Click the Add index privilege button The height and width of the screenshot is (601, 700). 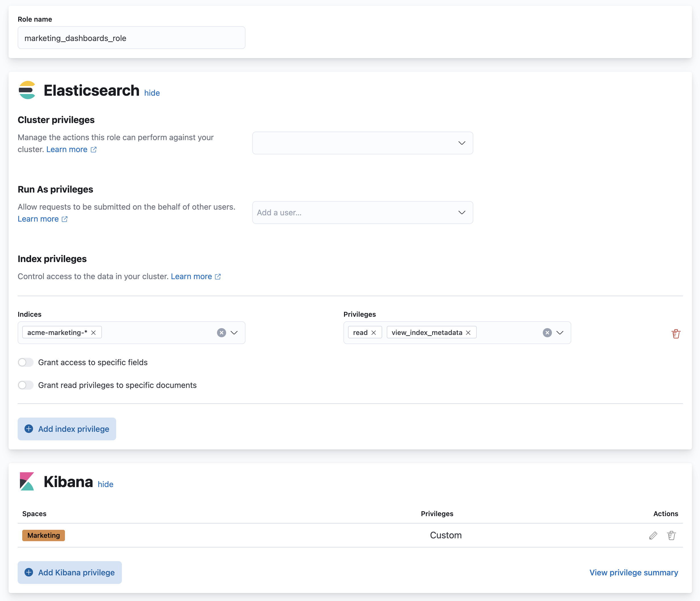67,429
